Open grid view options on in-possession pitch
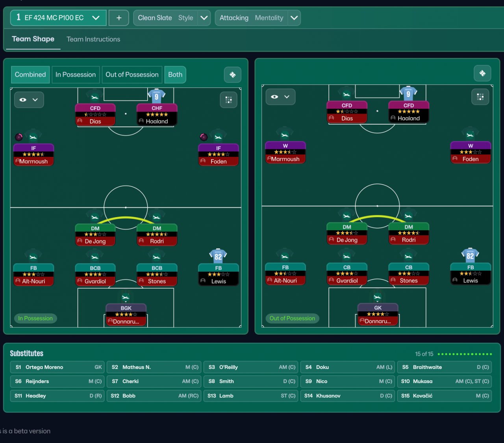504x443 pixels. [x=228, y=100]
